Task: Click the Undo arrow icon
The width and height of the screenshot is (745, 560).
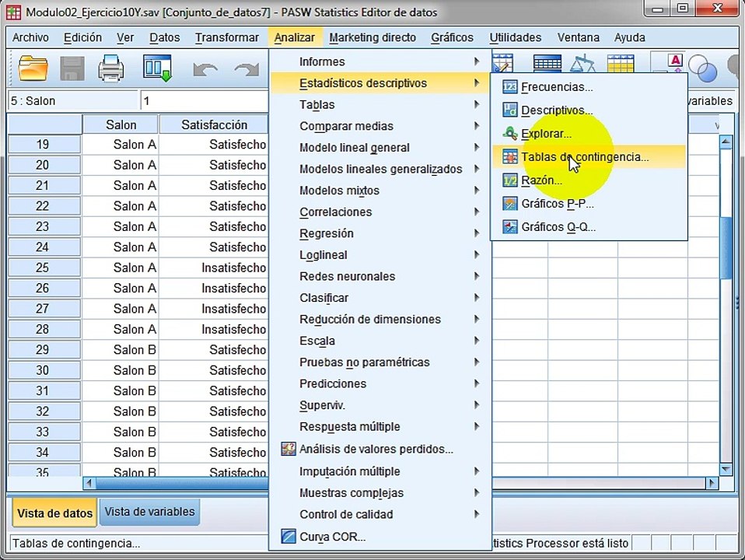Action: (x=205, y=70)
